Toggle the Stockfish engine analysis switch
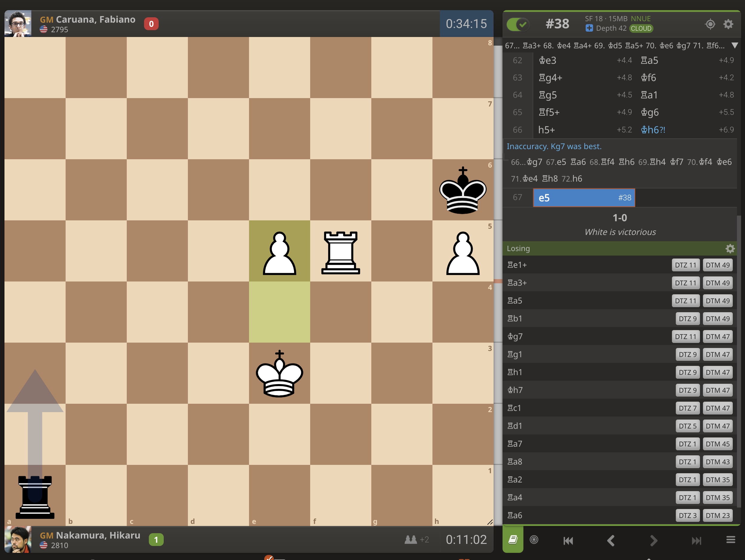745x560 pixels. 518,24
